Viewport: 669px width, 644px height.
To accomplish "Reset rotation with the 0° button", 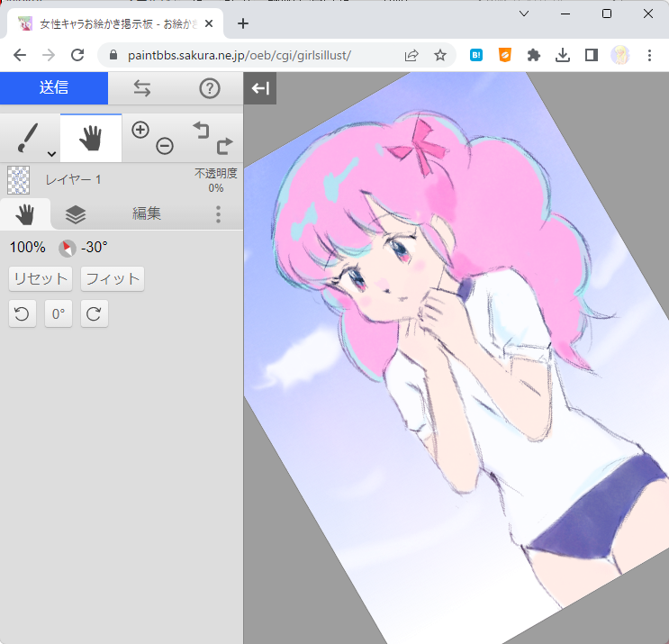I will click(x=59, y=313).
